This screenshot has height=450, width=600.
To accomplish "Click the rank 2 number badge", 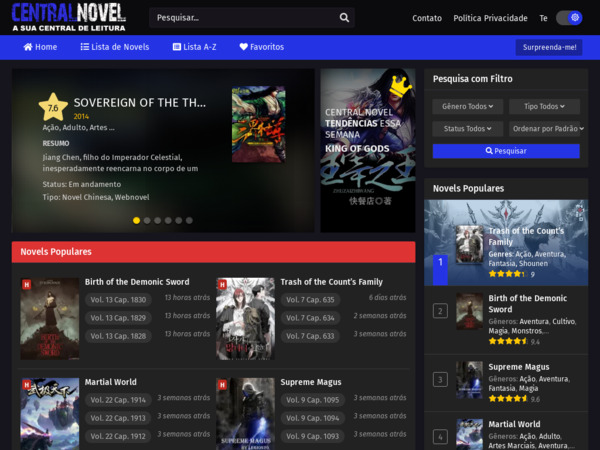I will coord(440,311).
